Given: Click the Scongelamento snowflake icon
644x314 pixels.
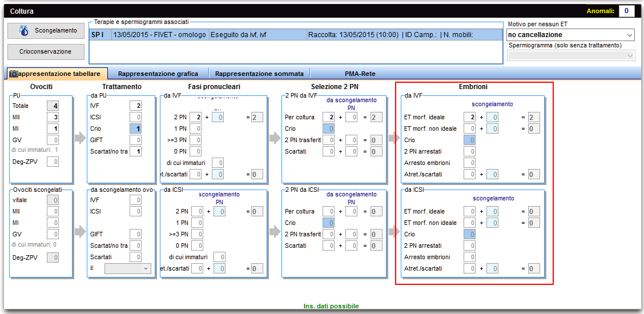Looking at the screenshot, I should (x=23, y=31).
